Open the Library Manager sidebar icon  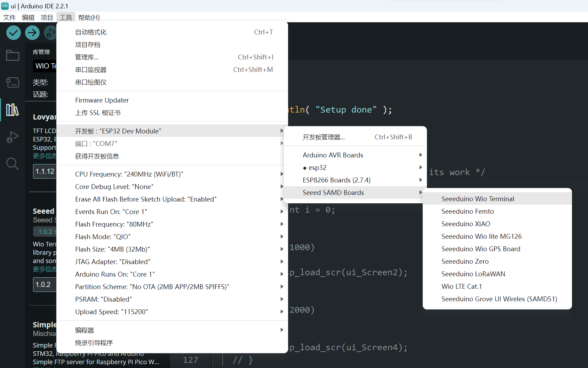pos(12,109)
